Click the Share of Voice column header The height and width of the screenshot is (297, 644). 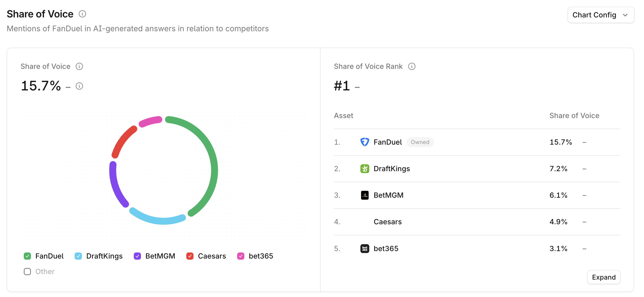tap(574, 116)
